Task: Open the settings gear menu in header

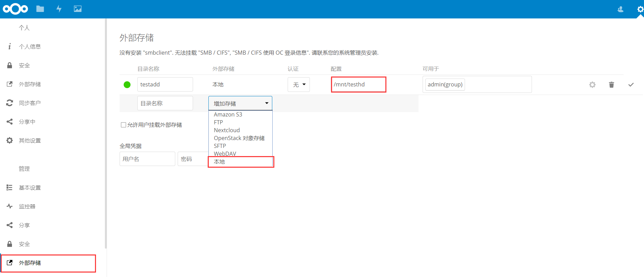Action: pos(640,9)
